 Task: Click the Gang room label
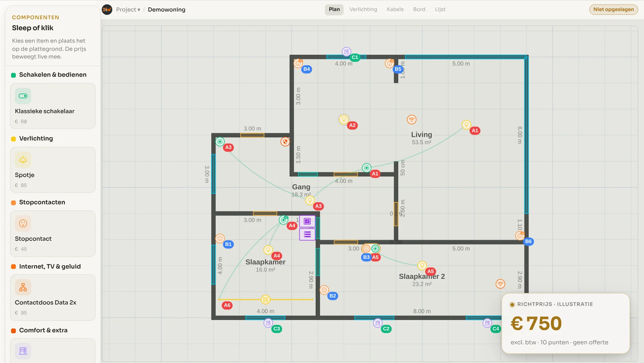(301, 187)
